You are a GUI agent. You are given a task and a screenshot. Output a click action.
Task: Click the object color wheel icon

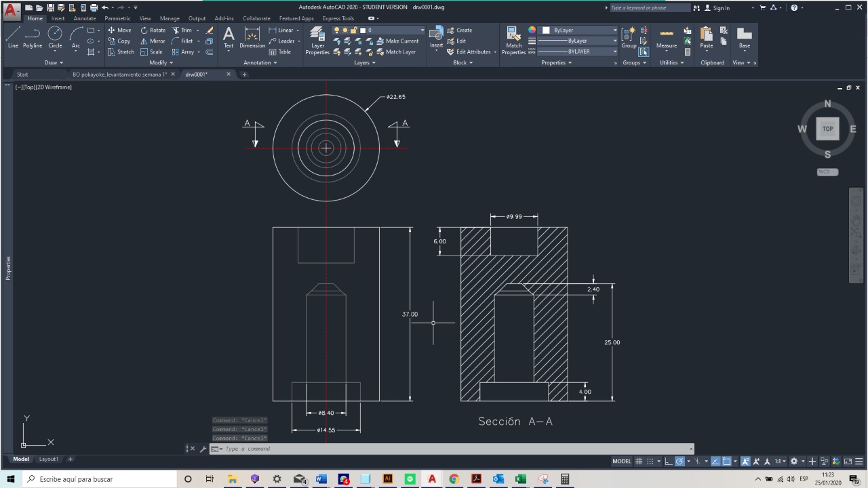(x=532, y=30)
